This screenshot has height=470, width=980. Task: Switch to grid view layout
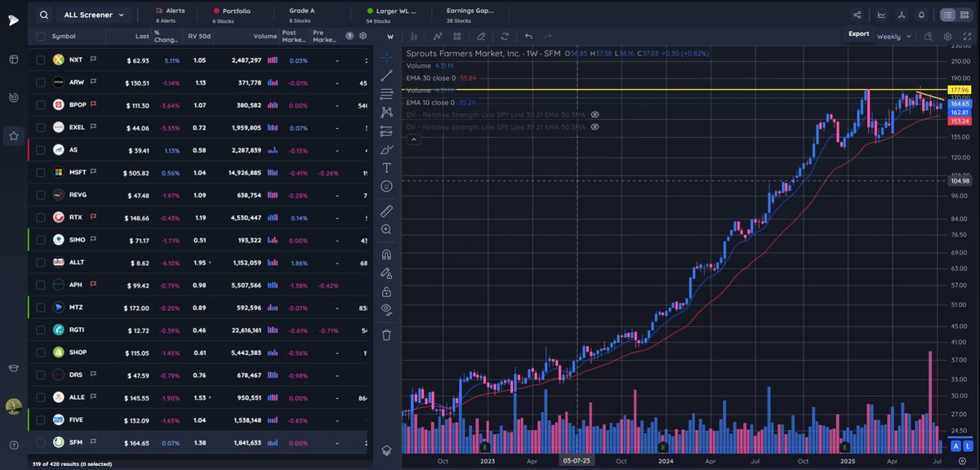pos(964,15)
